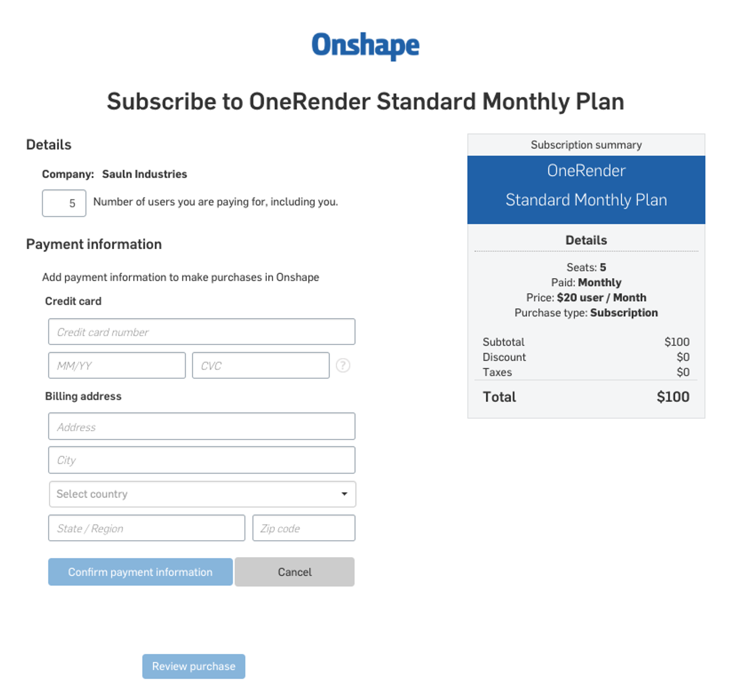This screenshot has height=700, width=745.
Task: Click the MM/YY expiration field
Action: coord(117,366)
